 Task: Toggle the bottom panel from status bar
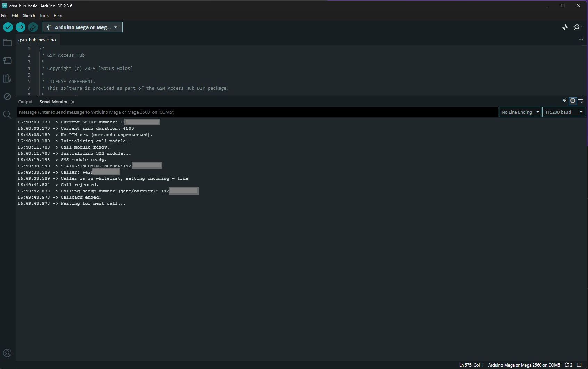click(x=579, y=365)
